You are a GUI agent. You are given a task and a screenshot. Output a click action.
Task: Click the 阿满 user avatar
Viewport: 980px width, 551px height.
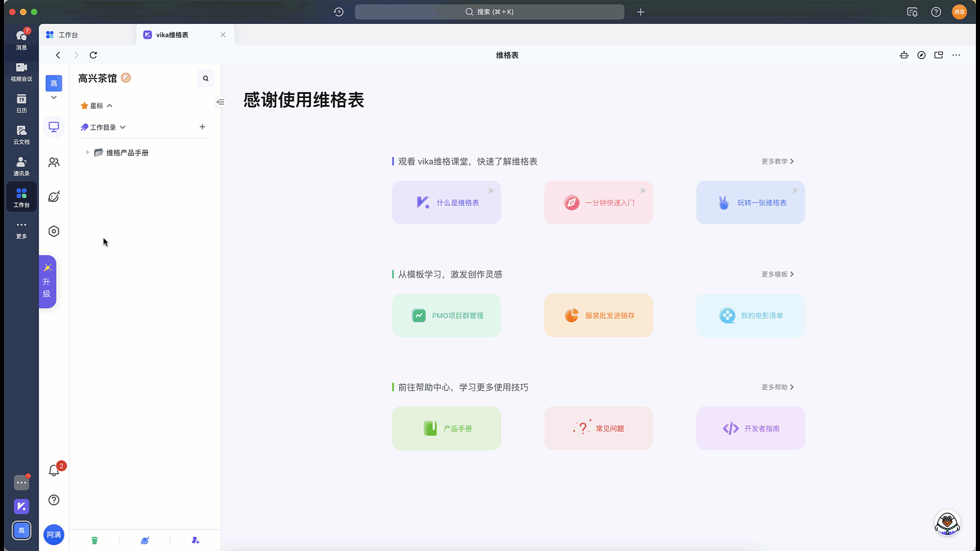pyautogui.click(x=54, y=535)
